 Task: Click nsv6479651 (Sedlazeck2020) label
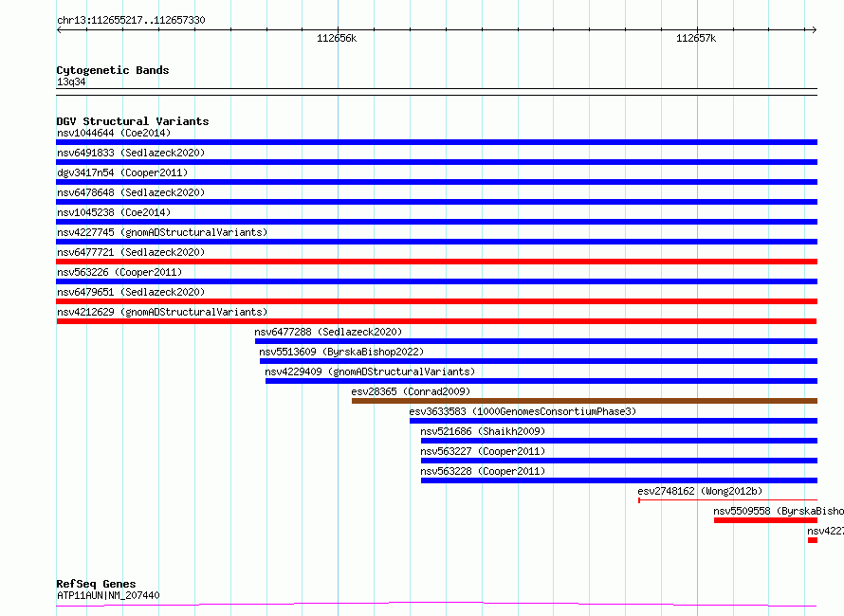point(131,292)
